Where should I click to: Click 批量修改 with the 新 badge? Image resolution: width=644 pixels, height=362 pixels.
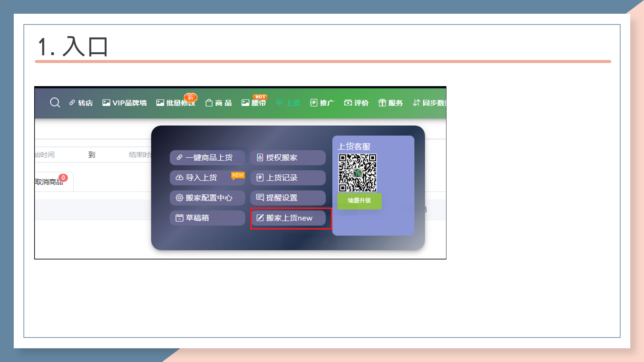coord(176,103)
